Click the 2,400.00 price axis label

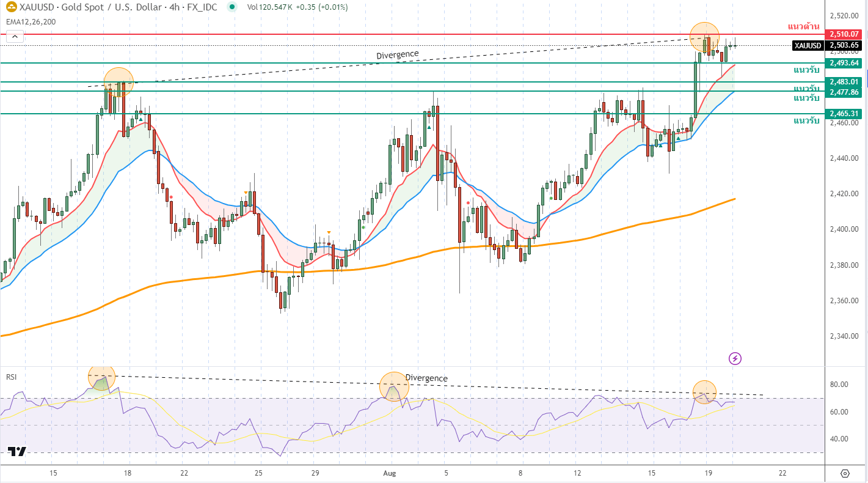pos(844,229)
